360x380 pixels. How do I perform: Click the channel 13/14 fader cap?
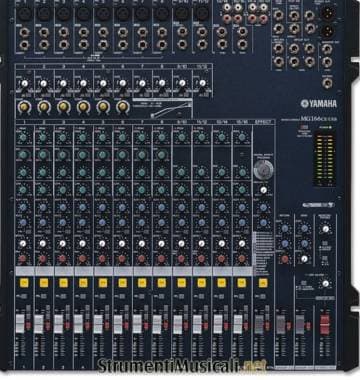(218, 324)
